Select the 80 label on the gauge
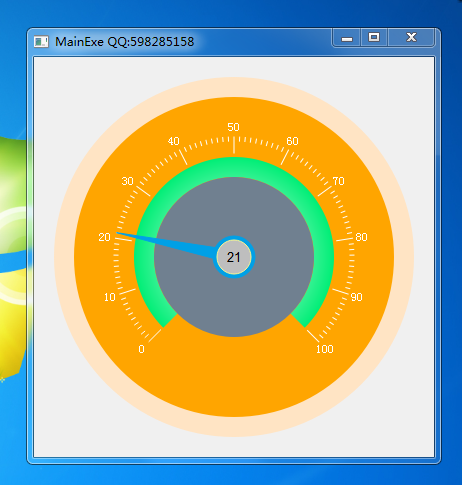462x485 pixels. (x=361, y=237)
